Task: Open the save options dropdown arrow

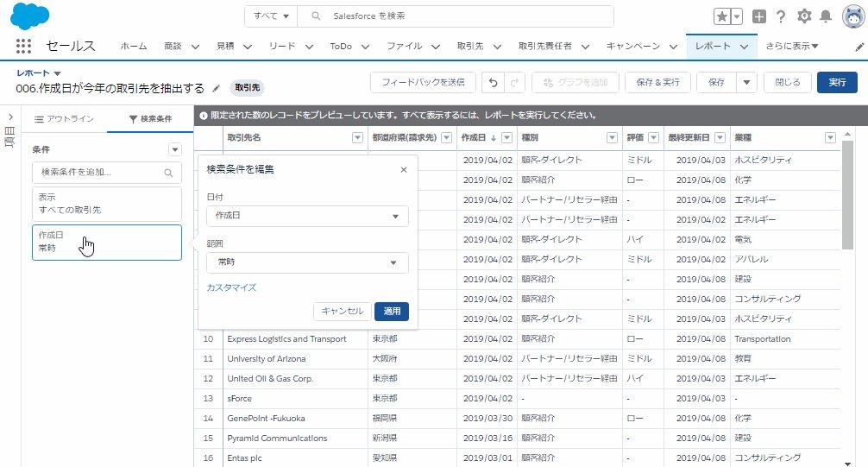Action: pos(746,83)
